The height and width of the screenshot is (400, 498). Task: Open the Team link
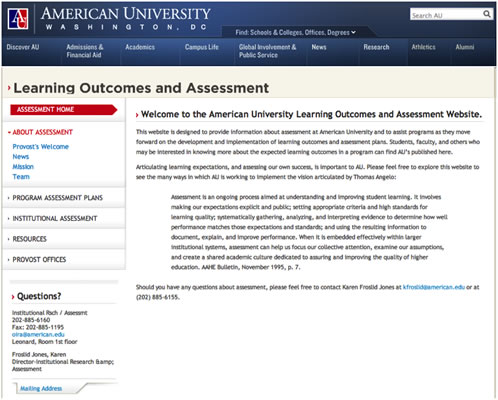pos(21,177)
